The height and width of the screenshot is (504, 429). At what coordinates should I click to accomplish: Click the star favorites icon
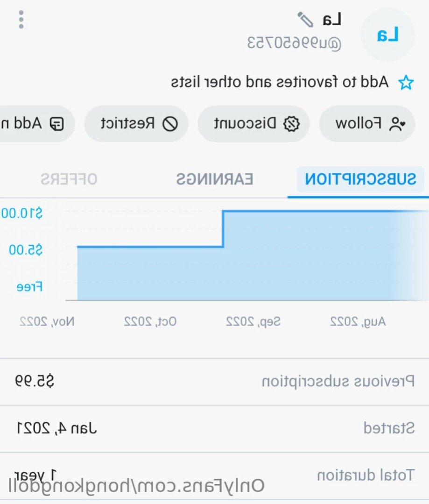[x=406, y=82]
